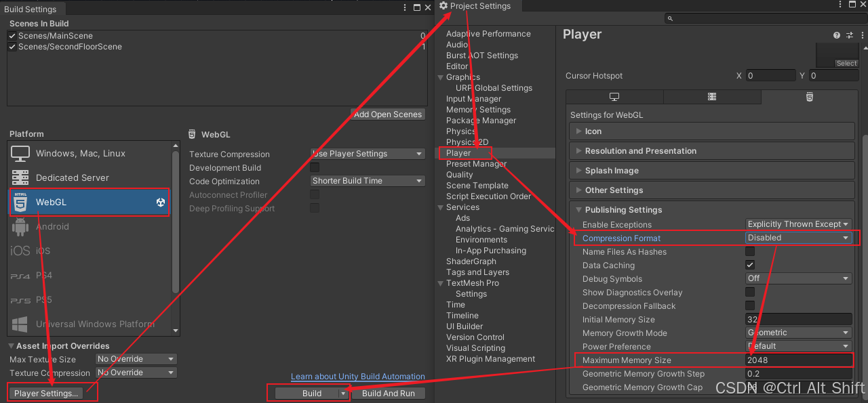Open the Enable Exceptions dropdown
868x403 pixels.
(799, 224)
